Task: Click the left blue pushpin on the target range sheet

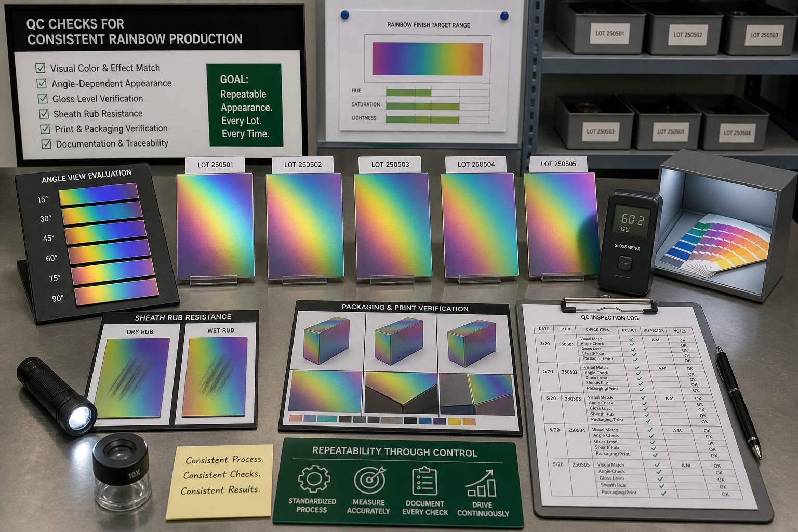Action: point(345,16)
